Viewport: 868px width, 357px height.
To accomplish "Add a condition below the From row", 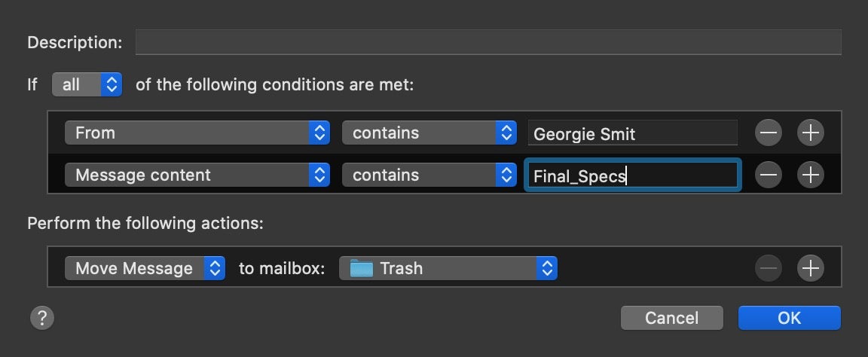I will pyautogui.click(x=811, y=133).
